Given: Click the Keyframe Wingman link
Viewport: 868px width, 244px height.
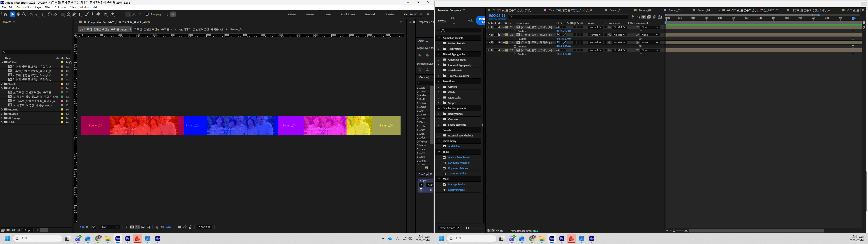Looking at the screenshot, I should point(459,163).
